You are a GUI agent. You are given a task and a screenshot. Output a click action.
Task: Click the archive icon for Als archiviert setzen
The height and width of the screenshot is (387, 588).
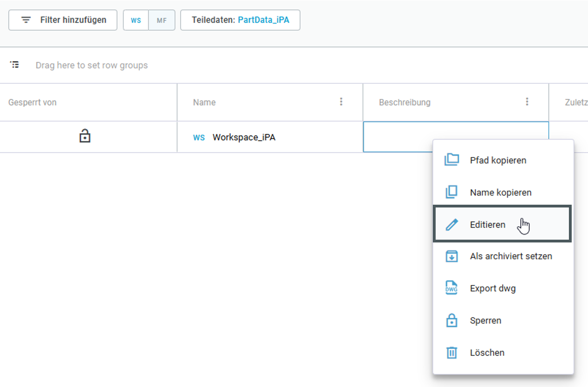[x=451, y=256]
